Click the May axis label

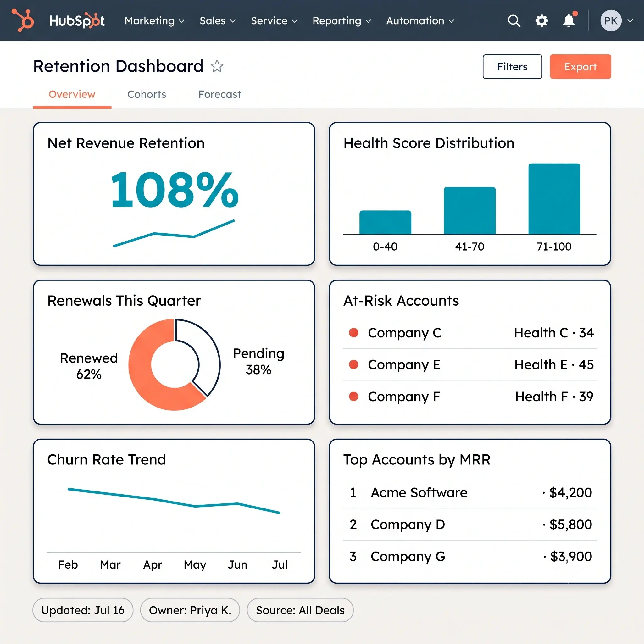coord(195,565)
